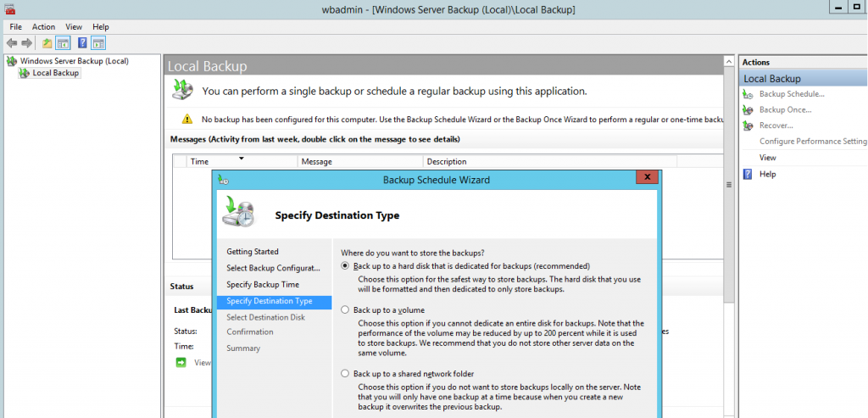Click the Confirmation wizard step
Viewport: 868px width, 418px height.
250,332
